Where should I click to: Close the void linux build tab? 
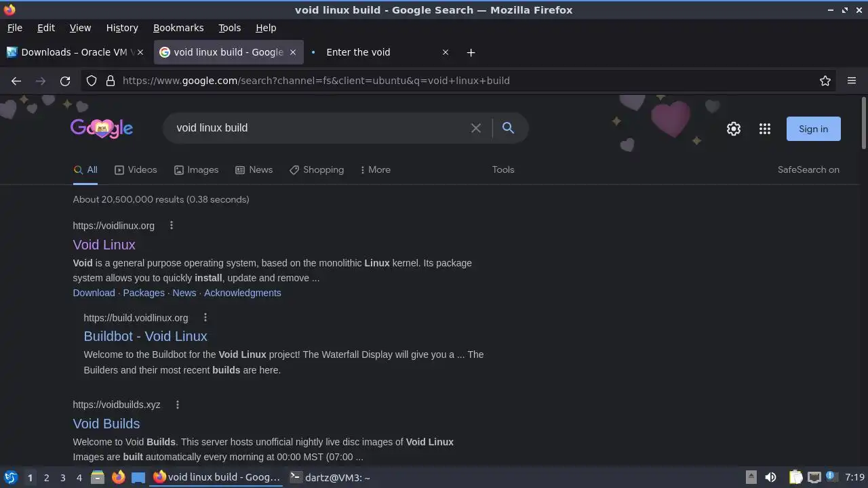(x=293, y=52)
